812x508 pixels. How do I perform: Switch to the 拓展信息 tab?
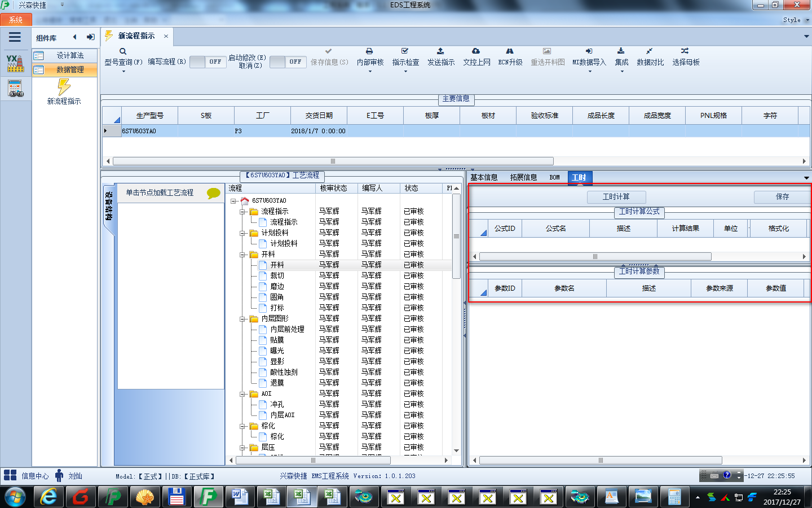(523, 177)
